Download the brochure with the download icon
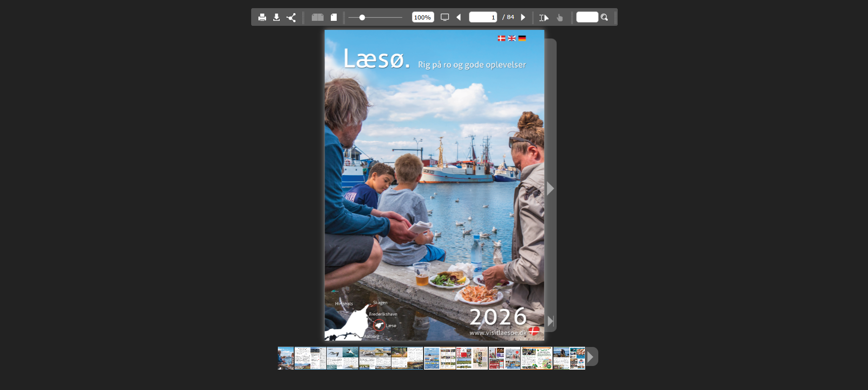The image size is (868, 390). tap(277, 18)
